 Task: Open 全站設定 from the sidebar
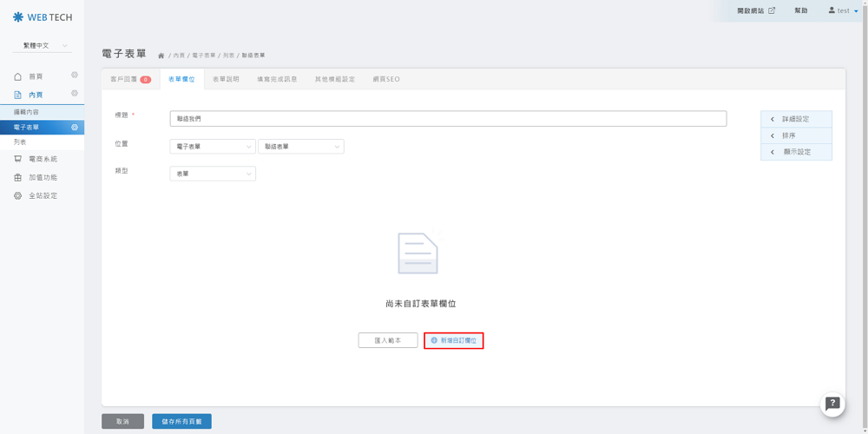[43, 196]
